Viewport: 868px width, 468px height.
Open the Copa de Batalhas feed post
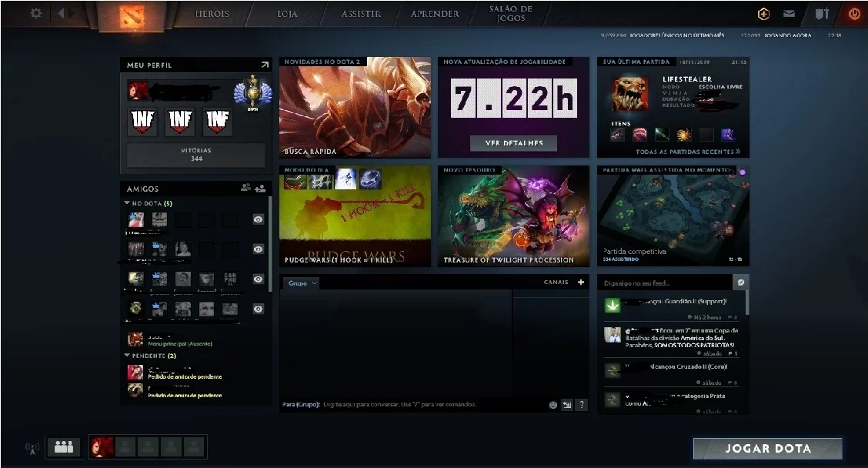pos(673,341)
